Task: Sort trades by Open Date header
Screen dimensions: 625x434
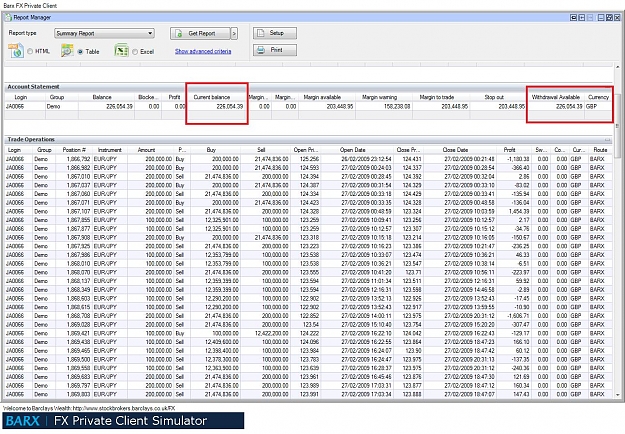Action: pyautogui.click(x=352, y=150)
